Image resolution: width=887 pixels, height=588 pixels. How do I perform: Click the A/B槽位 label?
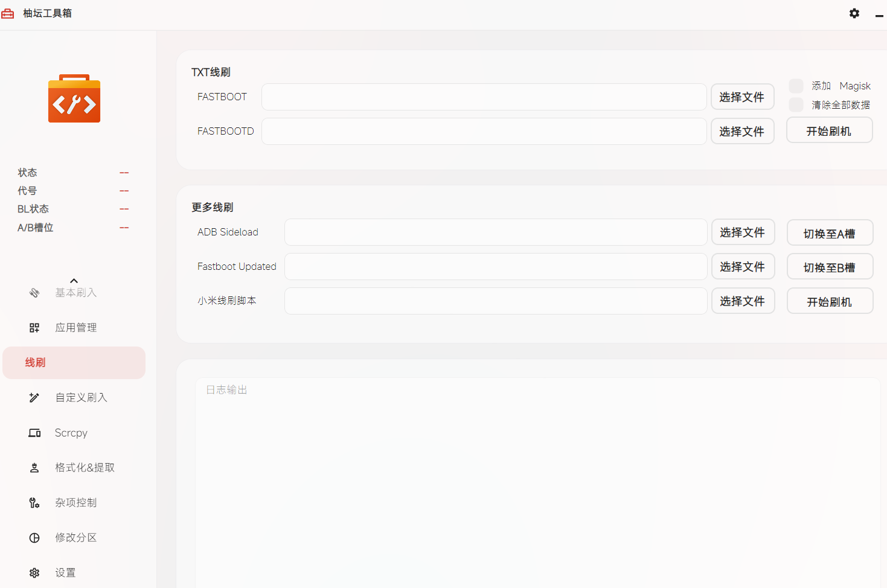click(x=36, y=228)
